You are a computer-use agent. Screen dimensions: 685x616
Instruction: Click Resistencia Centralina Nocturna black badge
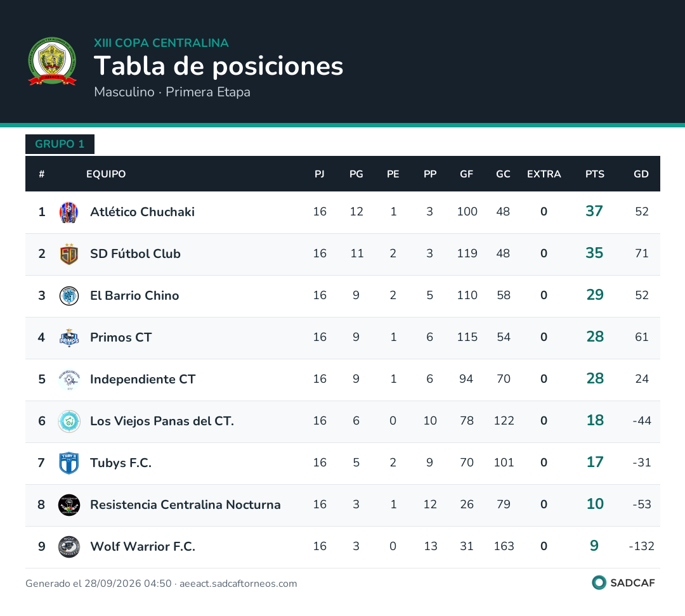[x=68, y=505]
